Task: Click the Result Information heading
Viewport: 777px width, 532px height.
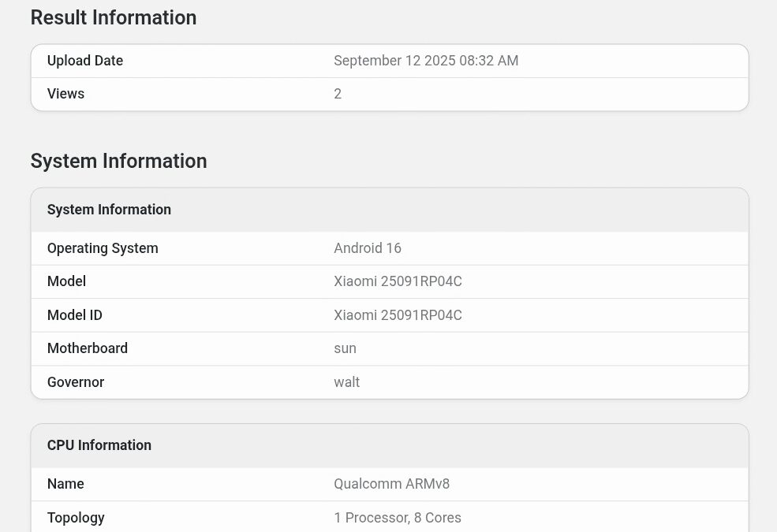Action: (x=114, y=18)
